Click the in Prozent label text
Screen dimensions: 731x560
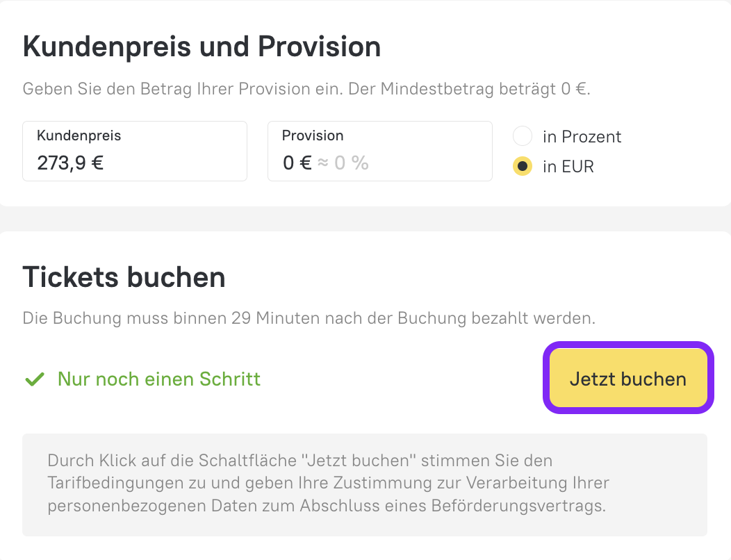[582, 137]
